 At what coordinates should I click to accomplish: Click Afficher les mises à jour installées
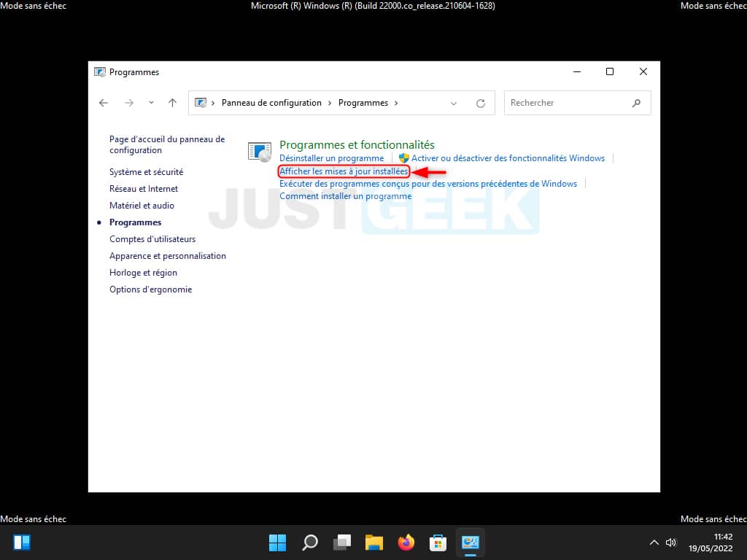344,171
